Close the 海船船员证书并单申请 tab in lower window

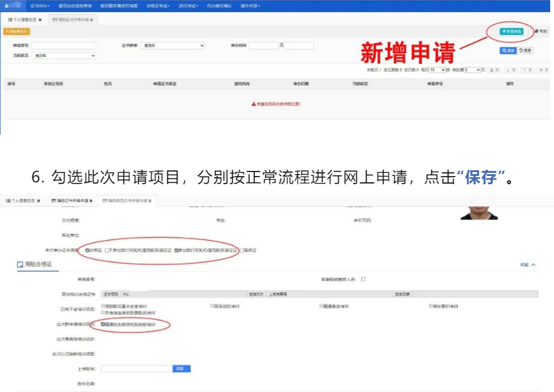150,201
